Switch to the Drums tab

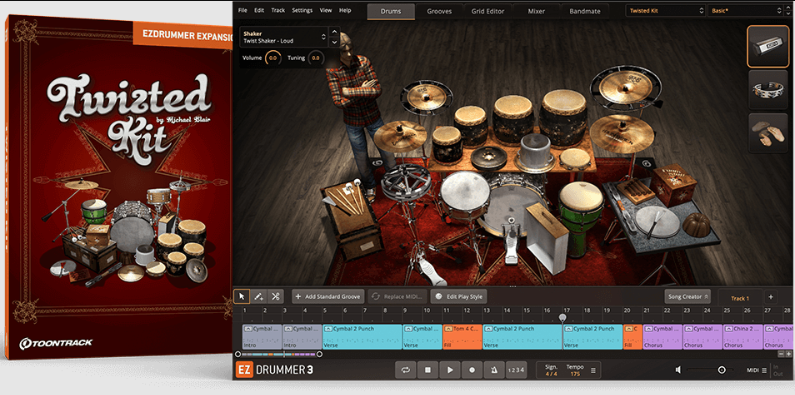pos(390,11)
